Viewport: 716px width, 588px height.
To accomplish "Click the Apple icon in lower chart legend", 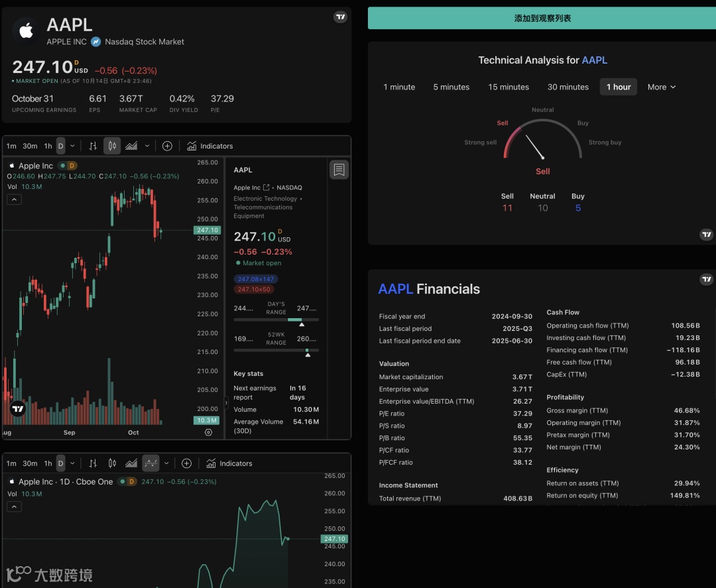I will (13, 482).
